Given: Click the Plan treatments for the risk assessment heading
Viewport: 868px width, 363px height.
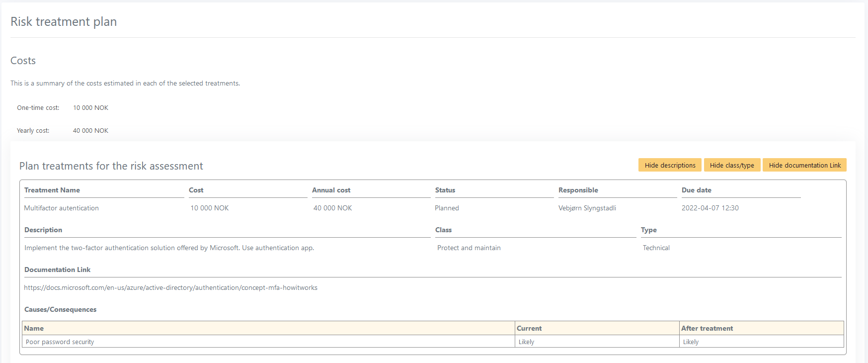Looking at the screenshot, I should coord(111,166).
